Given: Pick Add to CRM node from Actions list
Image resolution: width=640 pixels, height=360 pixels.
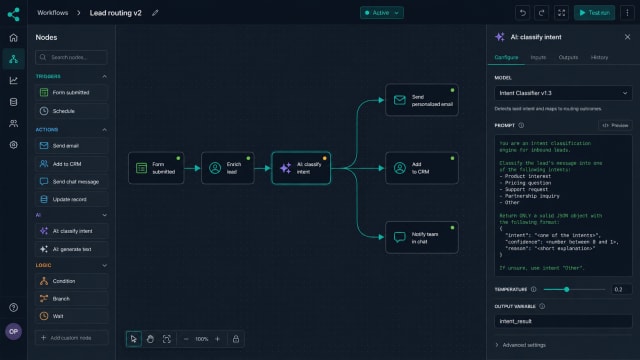Looking at the screenshot, I should (x=71, y=164).
